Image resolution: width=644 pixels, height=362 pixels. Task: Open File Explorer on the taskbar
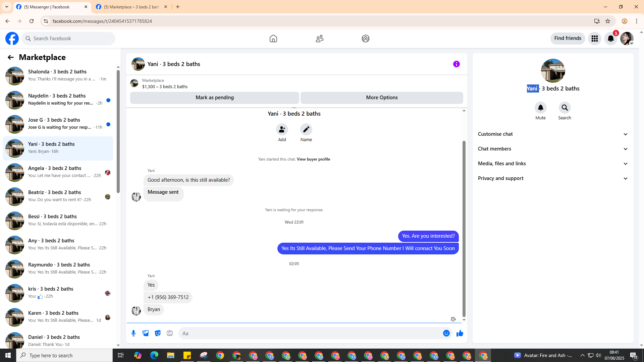171,355
